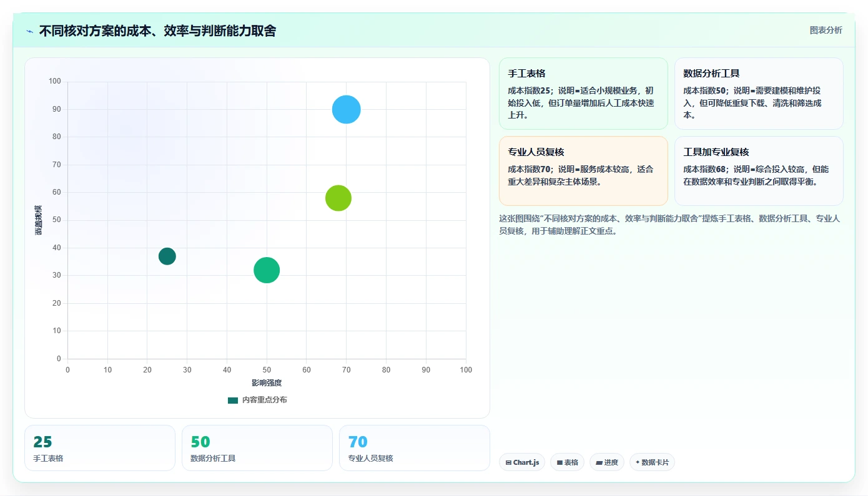Click the chart summary paragraph starting 这张图围绕
The width and height of the screenshot is (868, 496).
[x=669, y=225]
